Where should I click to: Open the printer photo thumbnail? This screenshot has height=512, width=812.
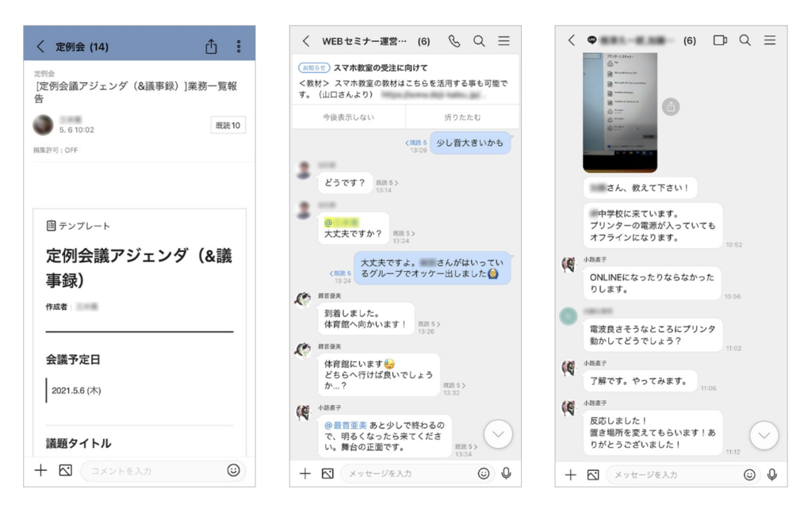(619, 111)
